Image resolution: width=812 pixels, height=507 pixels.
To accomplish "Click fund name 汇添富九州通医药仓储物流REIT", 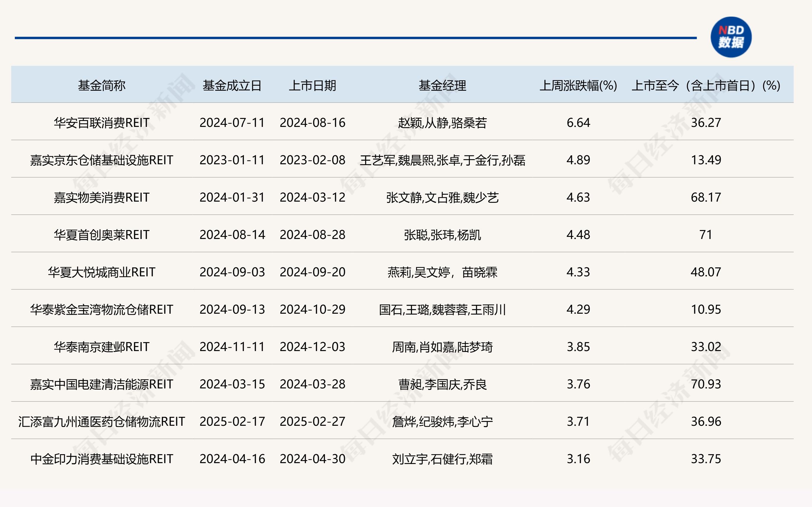I will tap(102, 422).
